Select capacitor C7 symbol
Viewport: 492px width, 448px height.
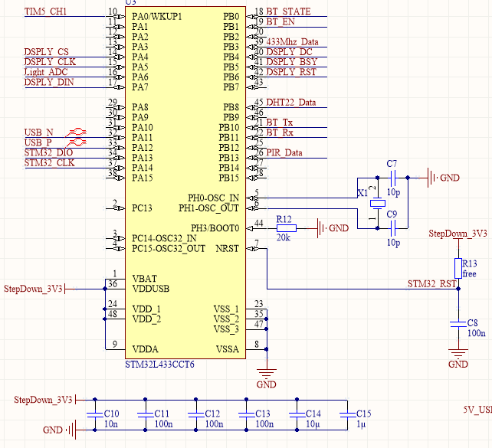[x=393, y=178]
